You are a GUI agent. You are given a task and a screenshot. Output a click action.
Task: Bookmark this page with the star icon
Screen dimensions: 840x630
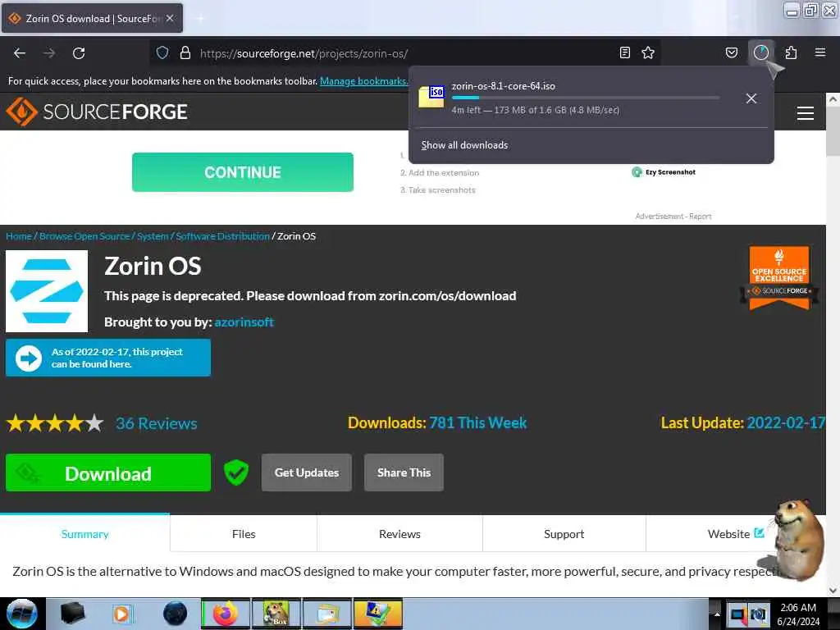[648, 52]
